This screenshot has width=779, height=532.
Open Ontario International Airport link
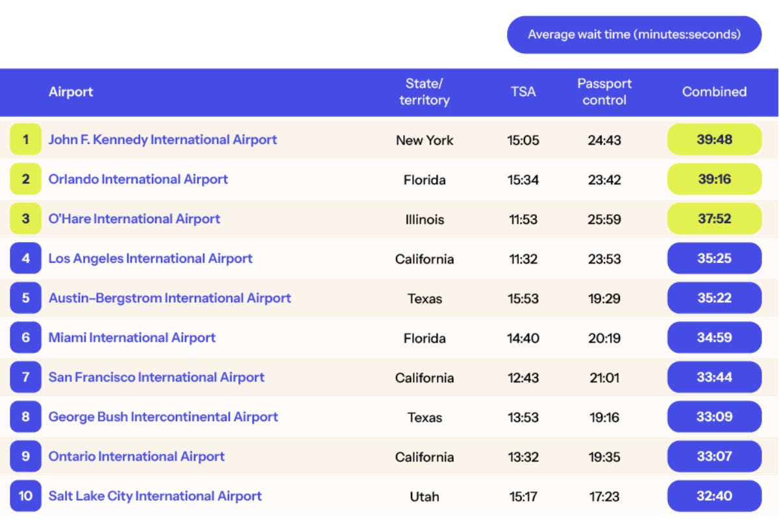[136, 456]
